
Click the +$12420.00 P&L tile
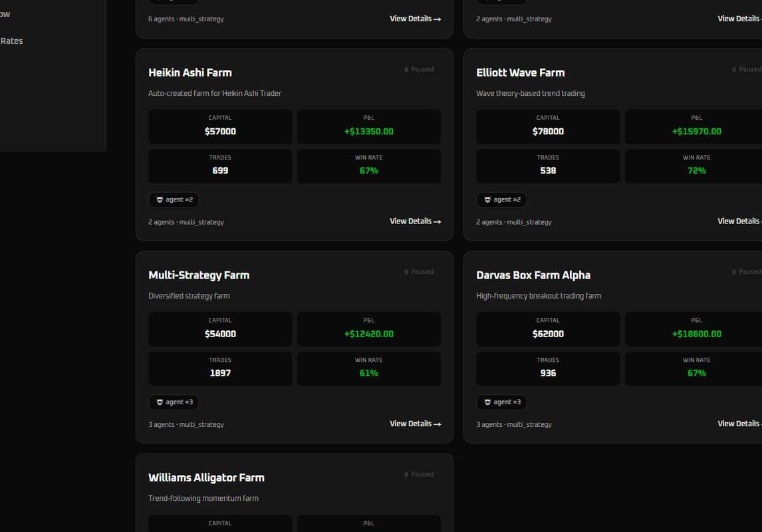tap(368, 329)
